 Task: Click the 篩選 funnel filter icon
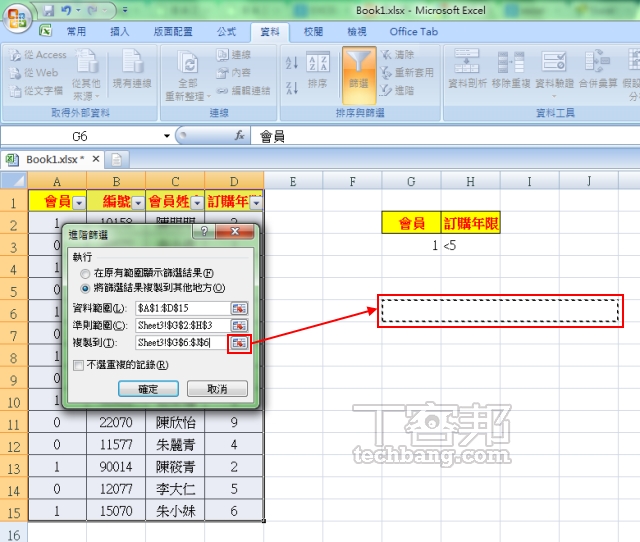tap(358, 73)
